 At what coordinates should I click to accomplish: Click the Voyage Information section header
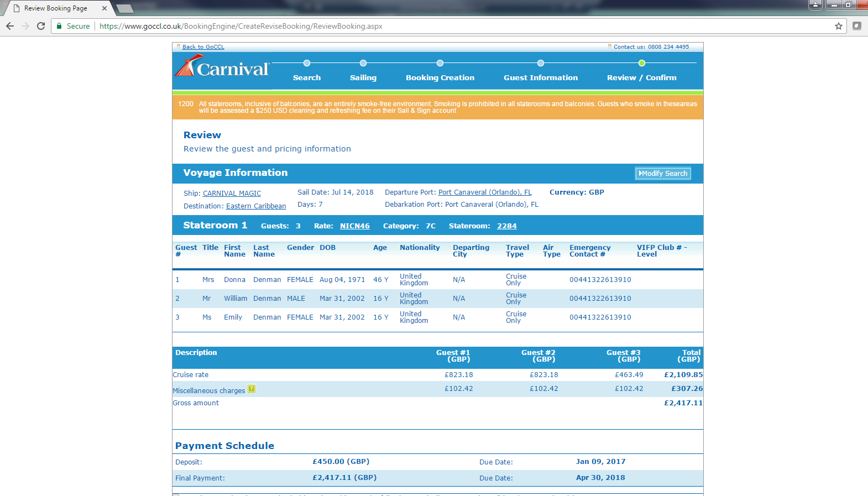(x=236, y=173)
